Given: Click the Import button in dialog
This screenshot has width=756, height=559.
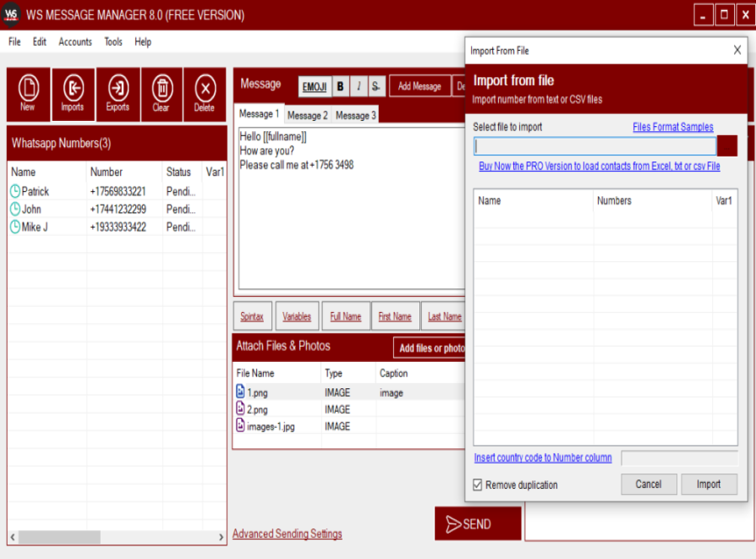Looking at the screenshot, I should click(x=709, y=485).
